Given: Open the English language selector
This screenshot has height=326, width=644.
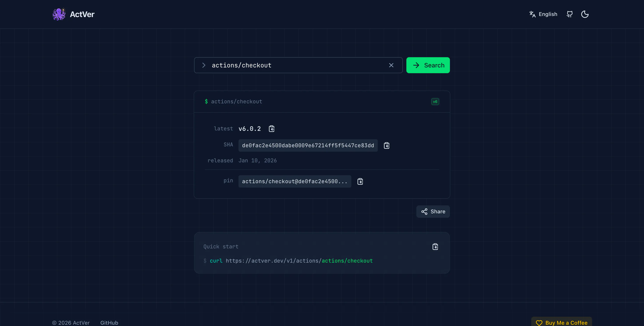Looking at the screenshot, I should 543,14.
